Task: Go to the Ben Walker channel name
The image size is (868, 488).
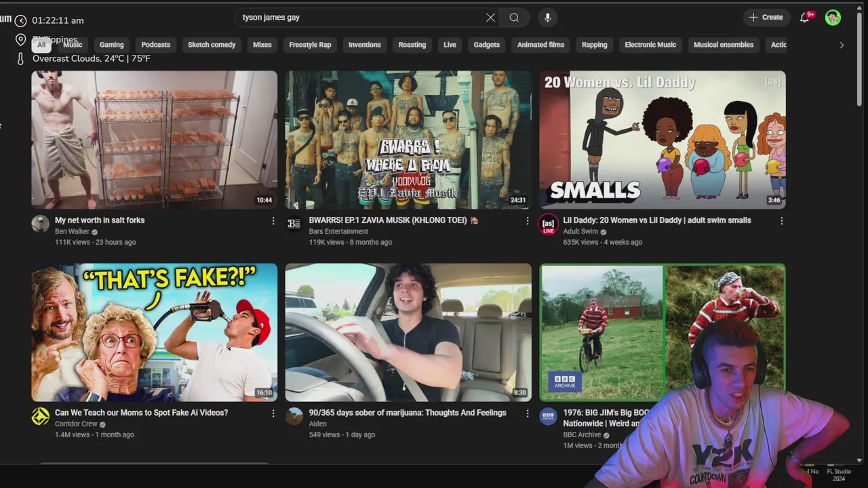Action: (x=72, y=232)
